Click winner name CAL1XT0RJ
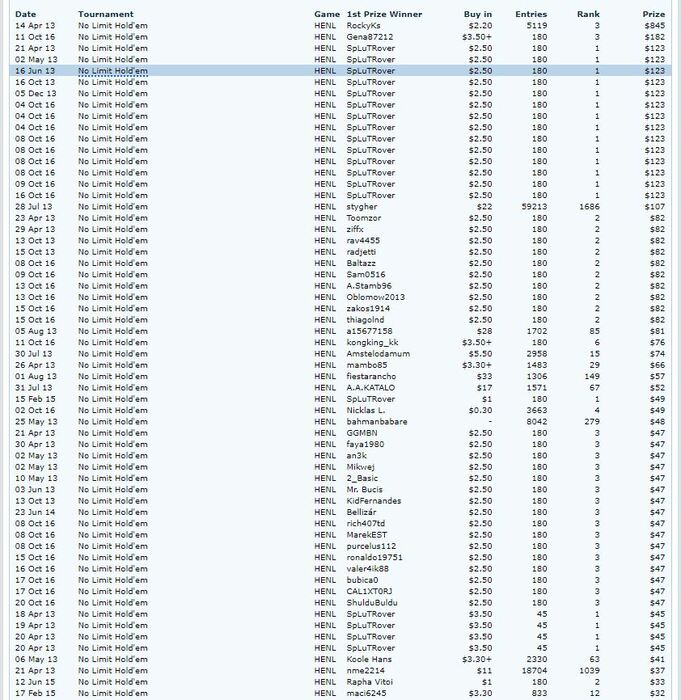The height and width of the screenshot is (700, 681). (x=369, y=592)
